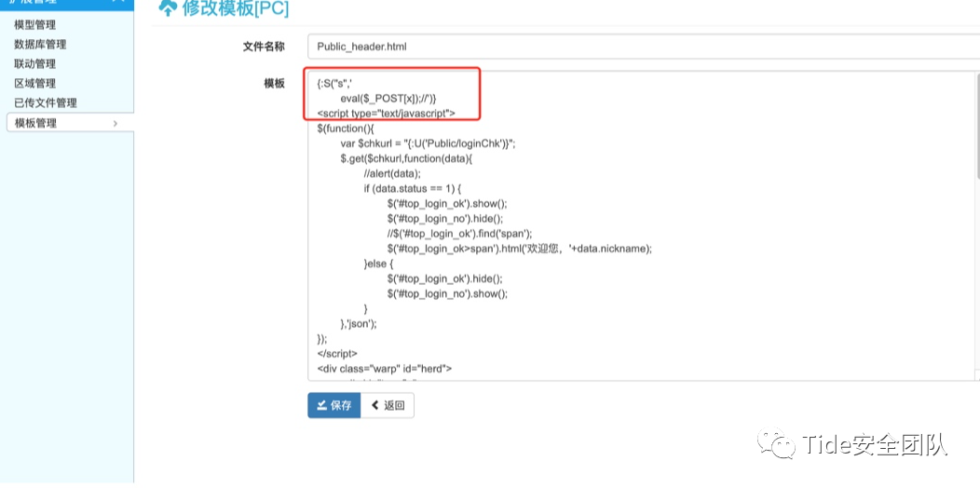Open 已传文件管理 in the sidebar

tap(46, 102)
